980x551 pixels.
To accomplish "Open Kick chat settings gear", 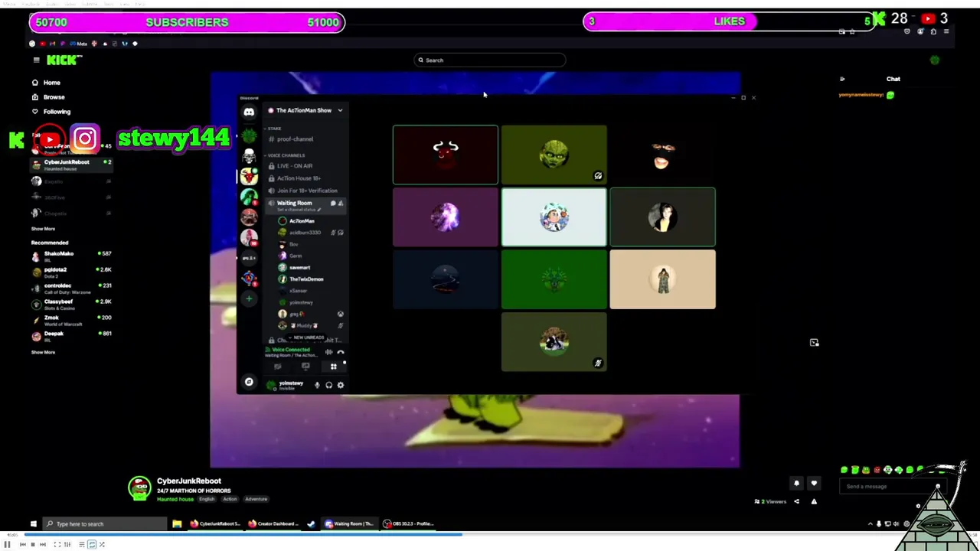I will pyautogui.click(x=918, y=506).
